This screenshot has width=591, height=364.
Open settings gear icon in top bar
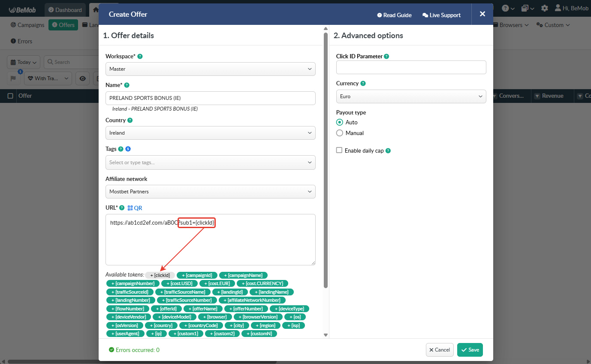pos(544,8)
